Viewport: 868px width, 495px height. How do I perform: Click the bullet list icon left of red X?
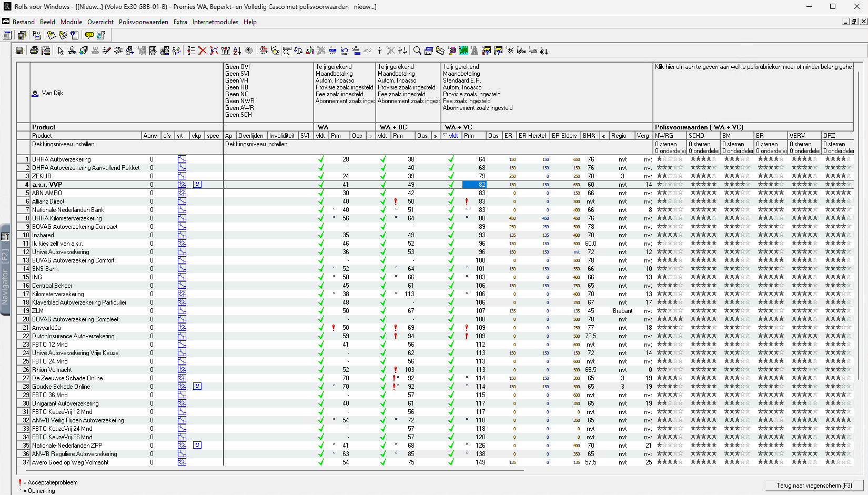(x=191, y=50)
